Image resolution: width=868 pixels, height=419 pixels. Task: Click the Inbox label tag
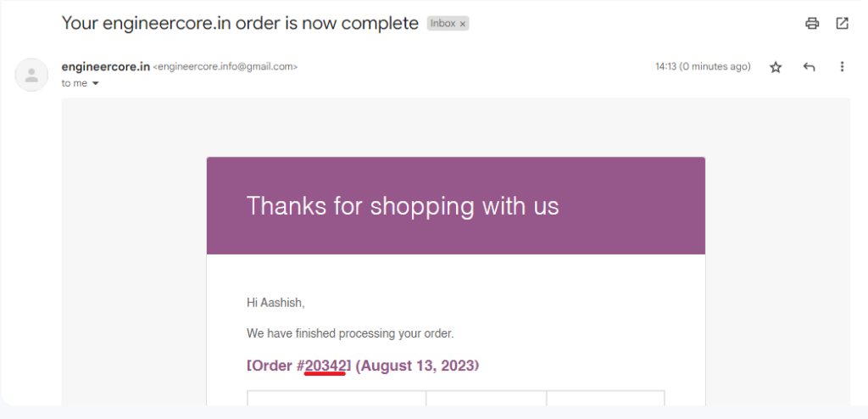click(x=442, y=24)
